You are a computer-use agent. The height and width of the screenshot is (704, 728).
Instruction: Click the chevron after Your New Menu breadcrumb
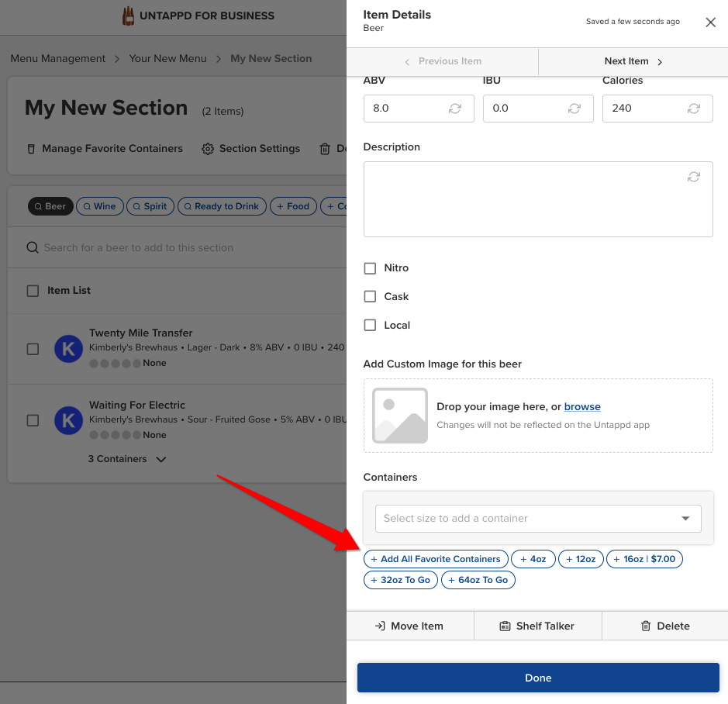coord(218,59)
